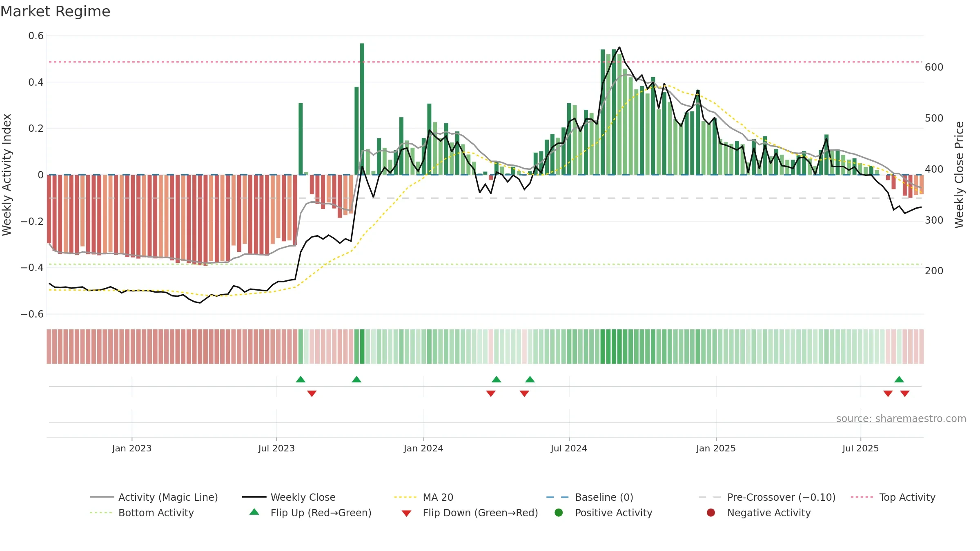Click the first Flip Up triangle near Jul 2023

[301, 379]
